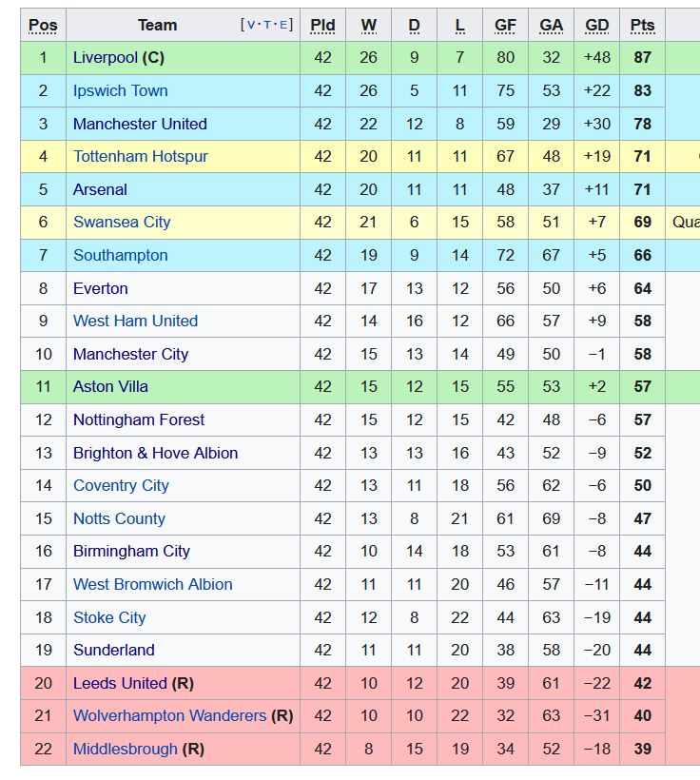Open the Swansea City link
Screen dimensions: 700x780
point(122,222)
